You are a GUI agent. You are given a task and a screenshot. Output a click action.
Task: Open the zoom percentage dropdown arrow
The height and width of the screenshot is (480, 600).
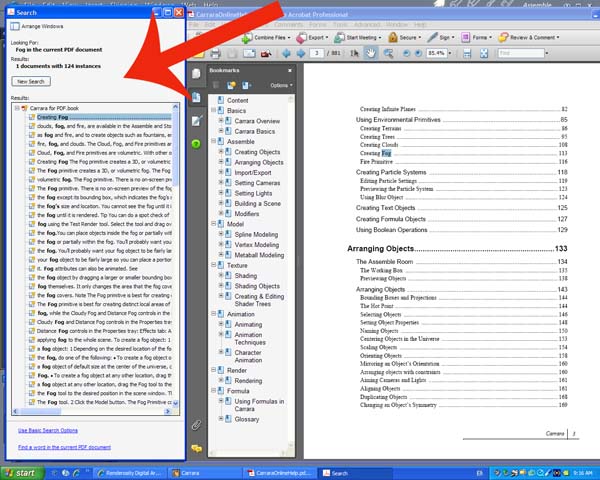(450, 53)
